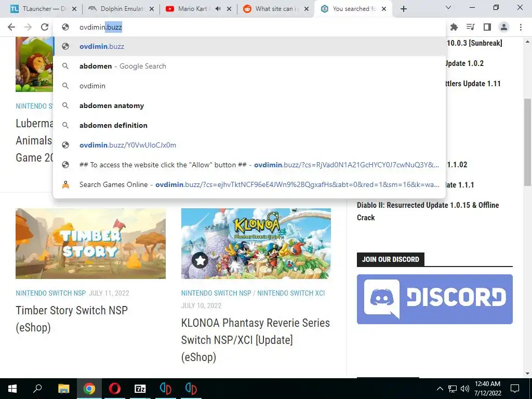Select the 'click the Allow button' suggestion
Image resolution: width=532 pixels, height=399 pixels.
pyautogui.click(x=249, y=165)
